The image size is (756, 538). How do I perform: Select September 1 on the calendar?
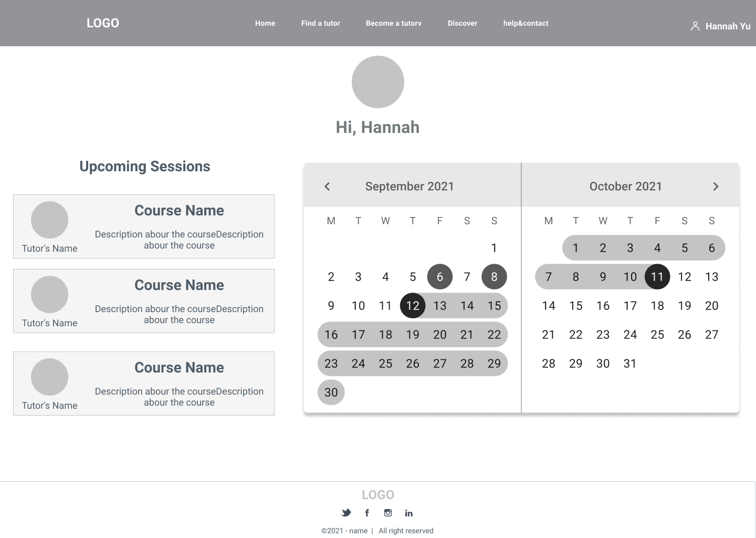tap(494, 248)
